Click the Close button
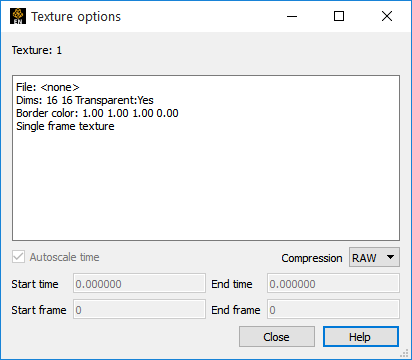 [x=277, y=337]
